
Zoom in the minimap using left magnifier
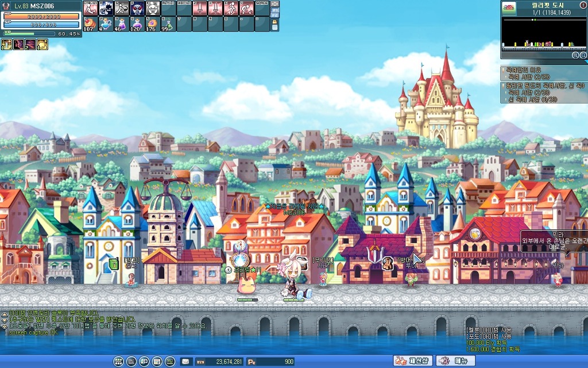point(575,55)
